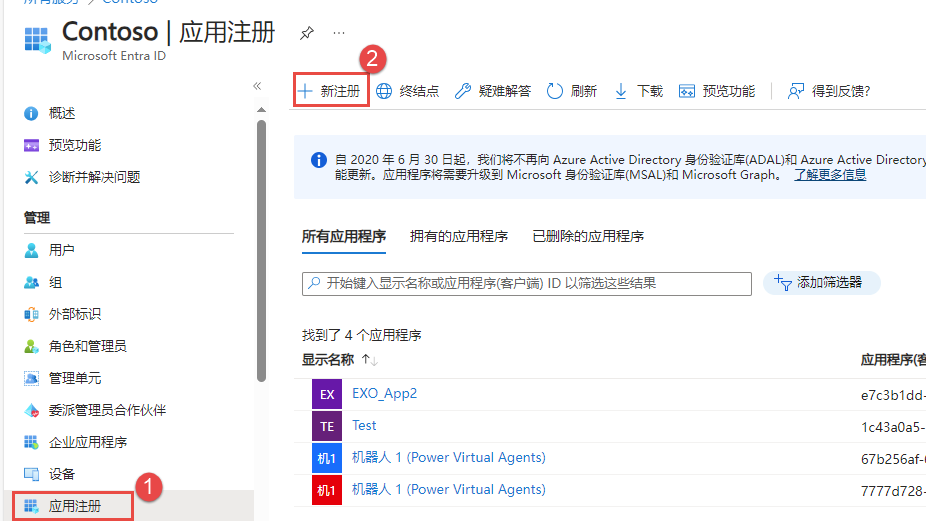Click the red 机1 app thumbnail
Viewport: 926px width, 521px height.
327,490
